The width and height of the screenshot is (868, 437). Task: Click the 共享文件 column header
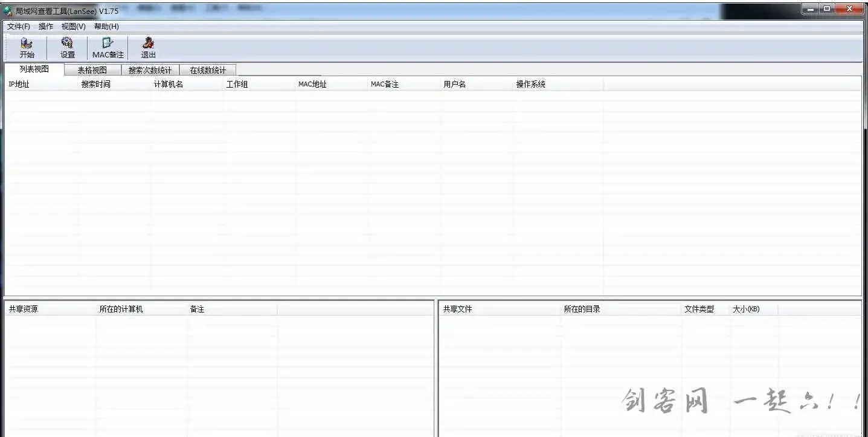pyautogui.click(x=500, y=309)
